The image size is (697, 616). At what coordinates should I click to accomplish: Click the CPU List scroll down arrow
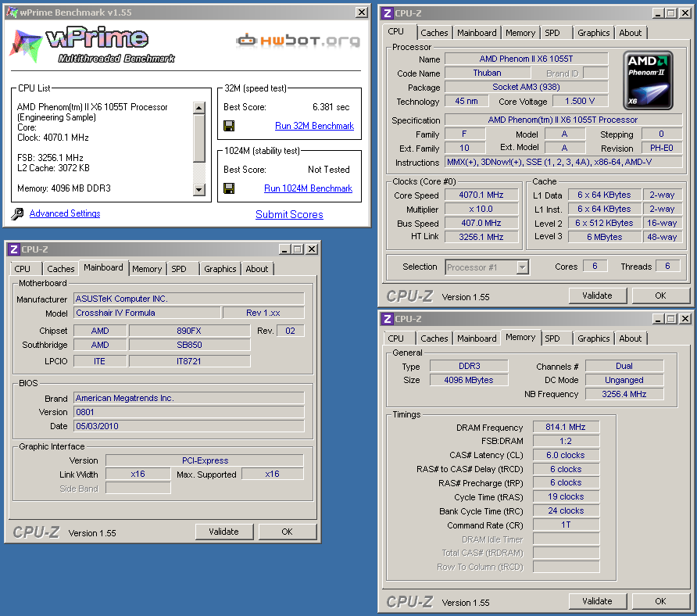click(x=198, y=189)
